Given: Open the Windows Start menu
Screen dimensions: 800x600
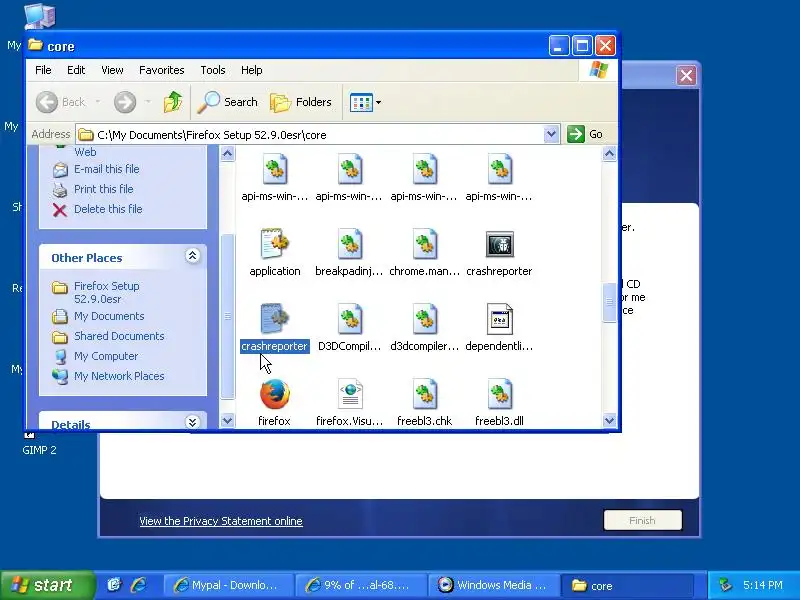Looking at the screenshot, I should (x=47, y=585).
